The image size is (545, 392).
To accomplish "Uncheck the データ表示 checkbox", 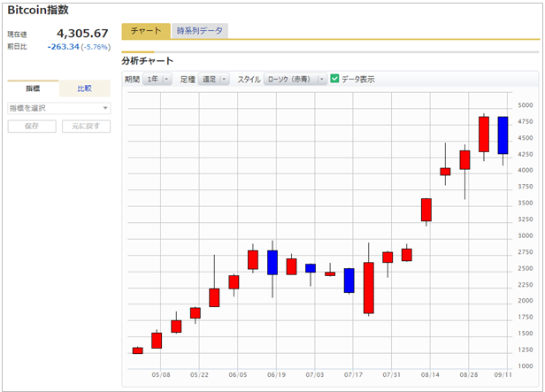I will click(x=334, y=79).
